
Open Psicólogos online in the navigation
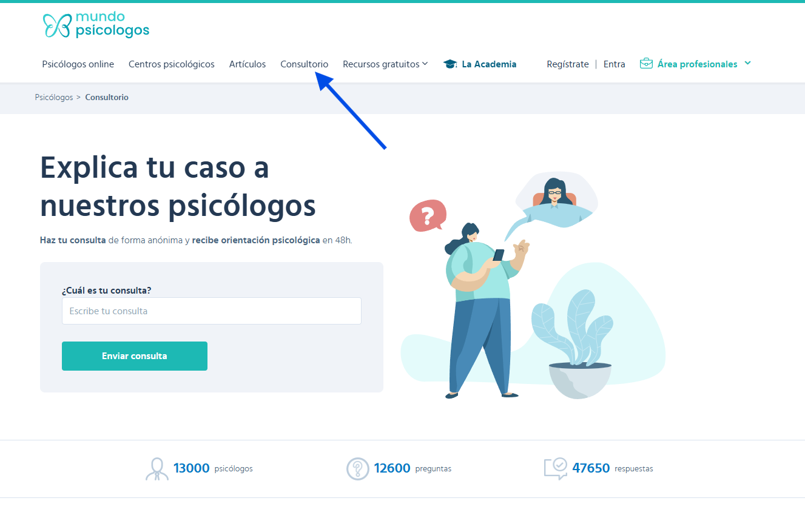click(x=78, y=64)
